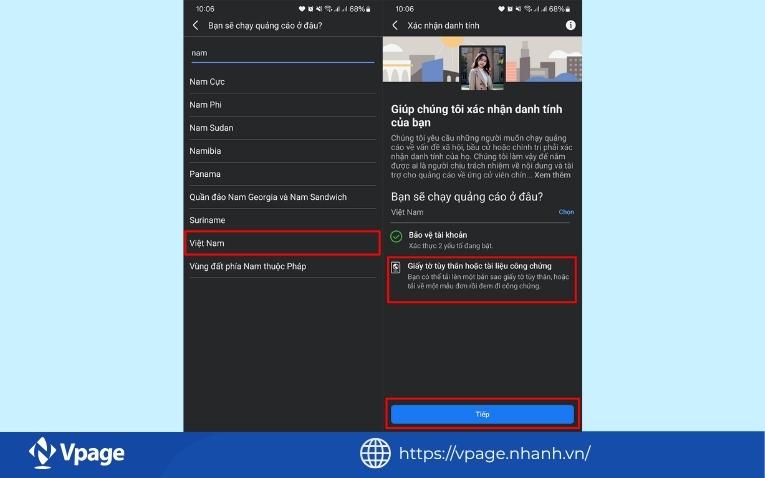The height and width of the screenshot is (478, 765).
Task: Select Nam Cực from the list
Action: coord(208,82)
